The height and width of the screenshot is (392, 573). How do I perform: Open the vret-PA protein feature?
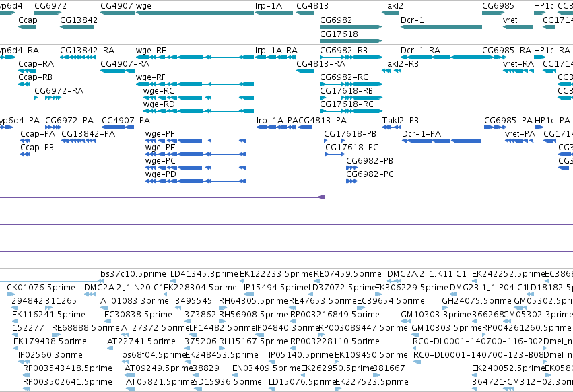pos(519,141)
